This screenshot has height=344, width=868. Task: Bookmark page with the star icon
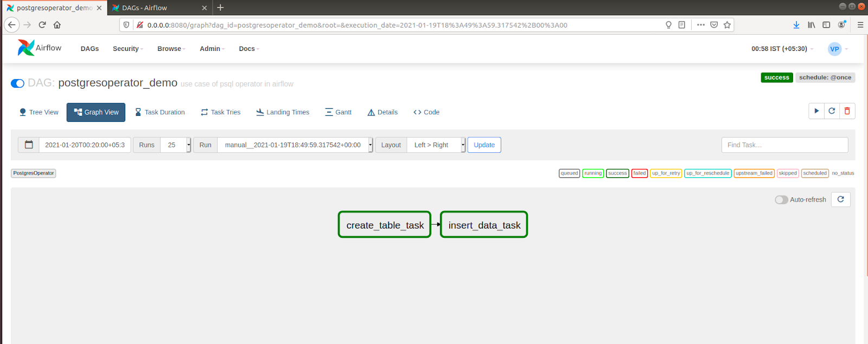tap(727, 25)
